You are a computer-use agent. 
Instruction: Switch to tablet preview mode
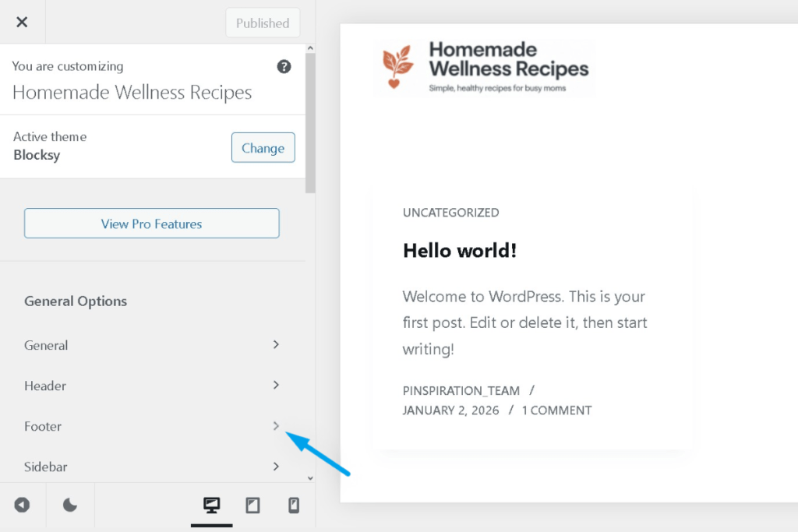252,505
